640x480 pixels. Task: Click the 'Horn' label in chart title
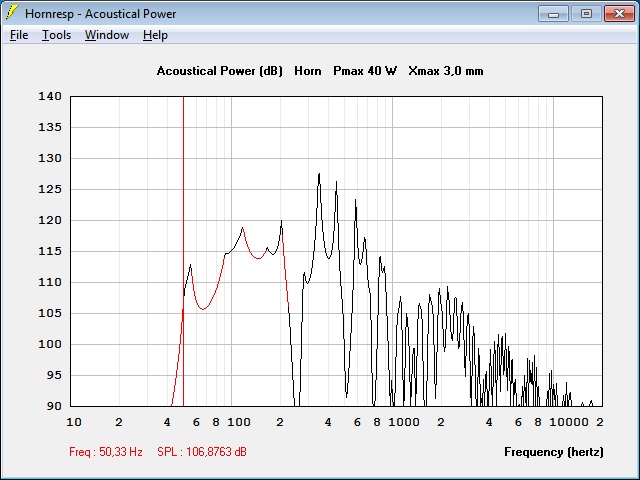[308, 71]
